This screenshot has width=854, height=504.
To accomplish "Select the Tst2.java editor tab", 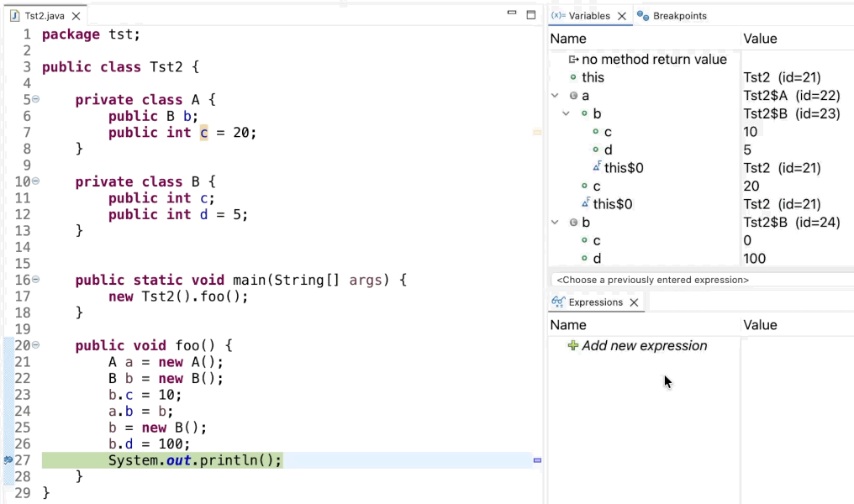I will coord(44,16).
